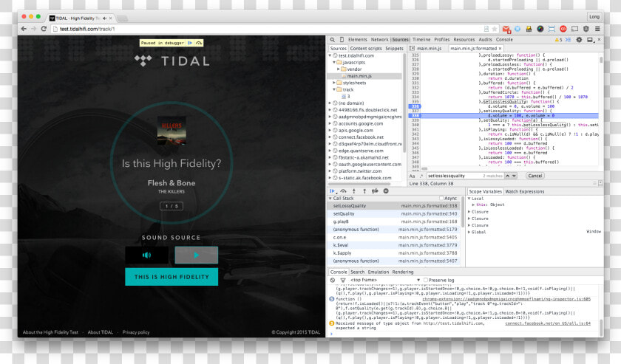Enable the Async call stack checkbox
Screen dimensions: 621x364
pyautogui.click(x=441, y=198)
